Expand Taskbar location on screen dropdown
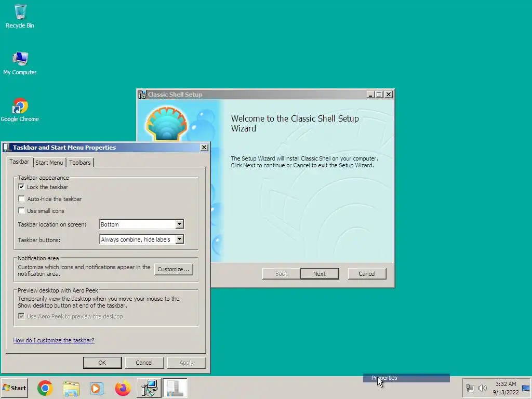The image size is (532, 399). [179, 224]
